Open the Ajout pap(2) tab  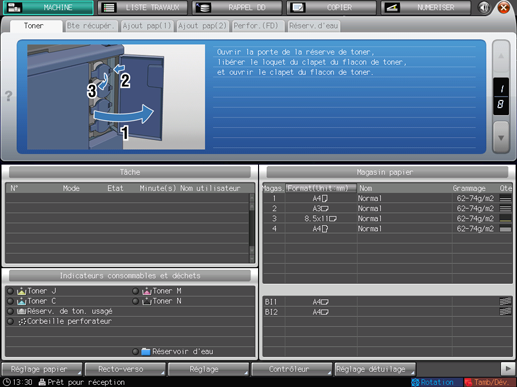[x=202, y=26]
